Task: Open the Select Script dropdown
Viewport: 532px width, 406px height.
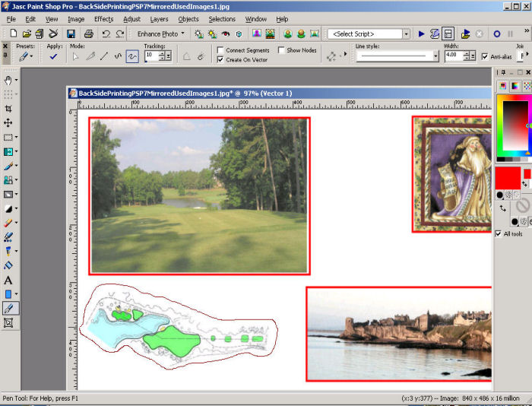Action: (406, 34)
